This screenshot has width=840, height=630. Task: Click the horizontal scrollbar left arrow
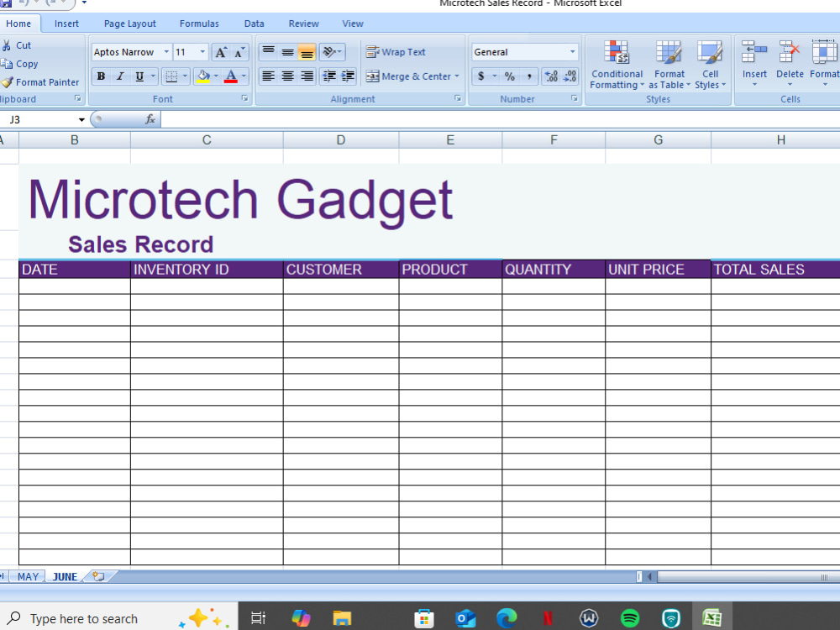click(x=649, y=576)
